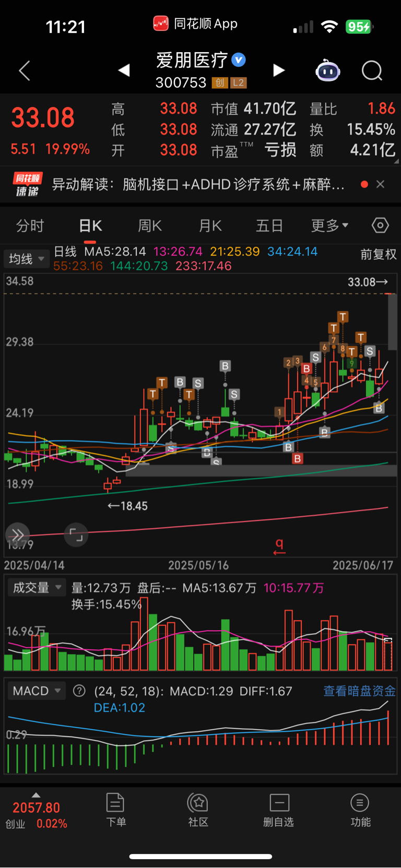Switch to 周K chart tab
Screen dimensions: 401x868
click(150, 226)
